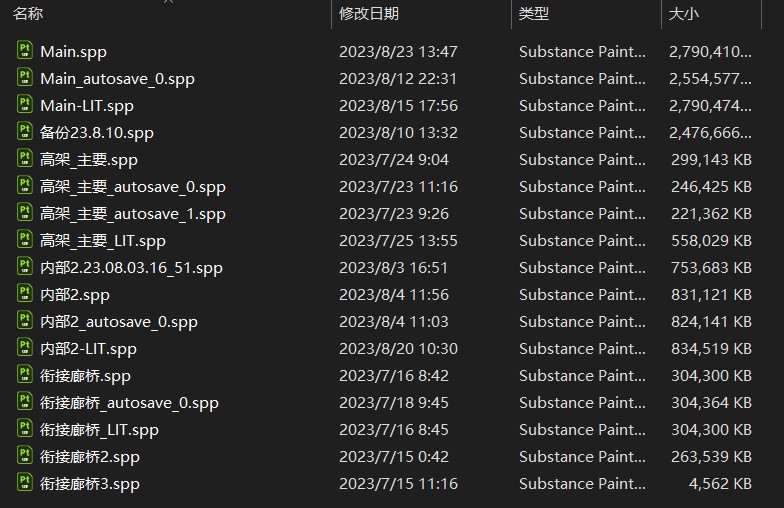Sort by the 修改日期 column header
Screen dimensions: 784x508
click(x=369, y=13)
